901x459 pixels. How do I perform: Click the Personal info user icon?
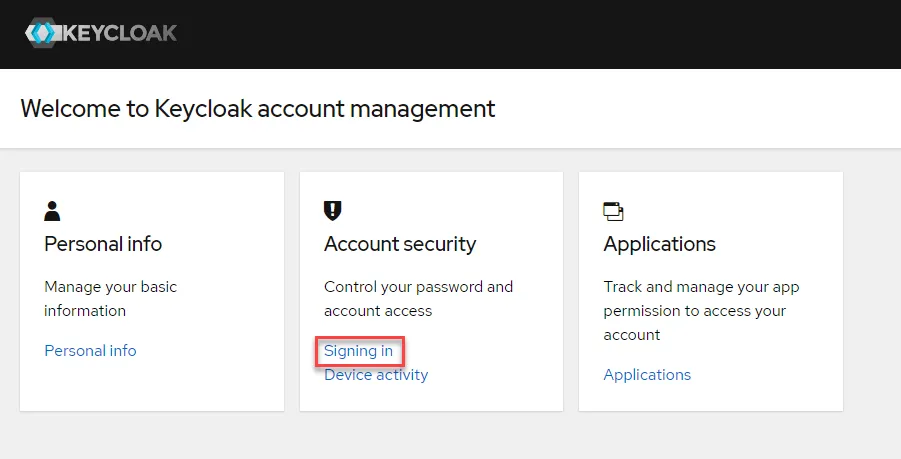tap(52, 211)
